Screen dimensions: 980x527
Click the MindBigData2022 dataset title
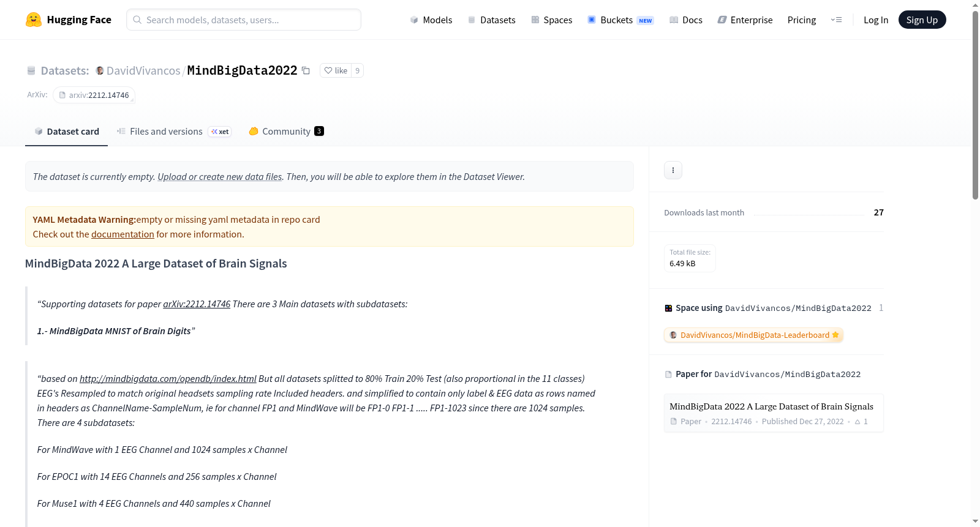click(242, 70)
